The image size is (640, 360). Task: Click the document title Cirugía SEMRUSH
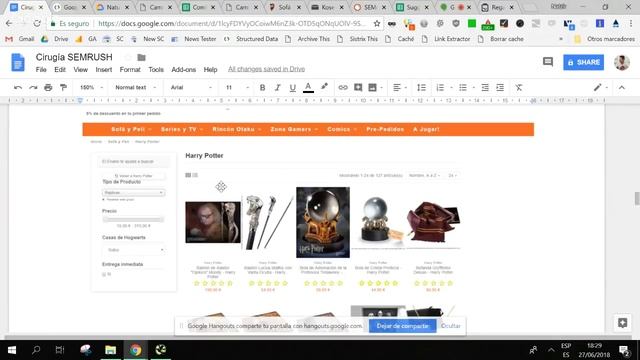click(74, 57)
